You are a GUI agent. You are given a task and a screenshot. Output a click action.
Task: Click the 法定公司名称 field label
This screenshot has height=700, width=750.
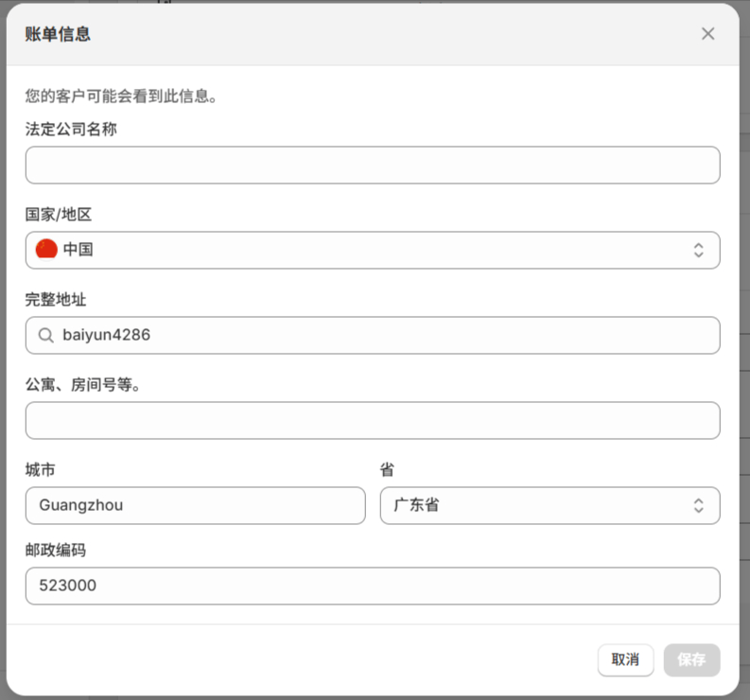point(71,130)
